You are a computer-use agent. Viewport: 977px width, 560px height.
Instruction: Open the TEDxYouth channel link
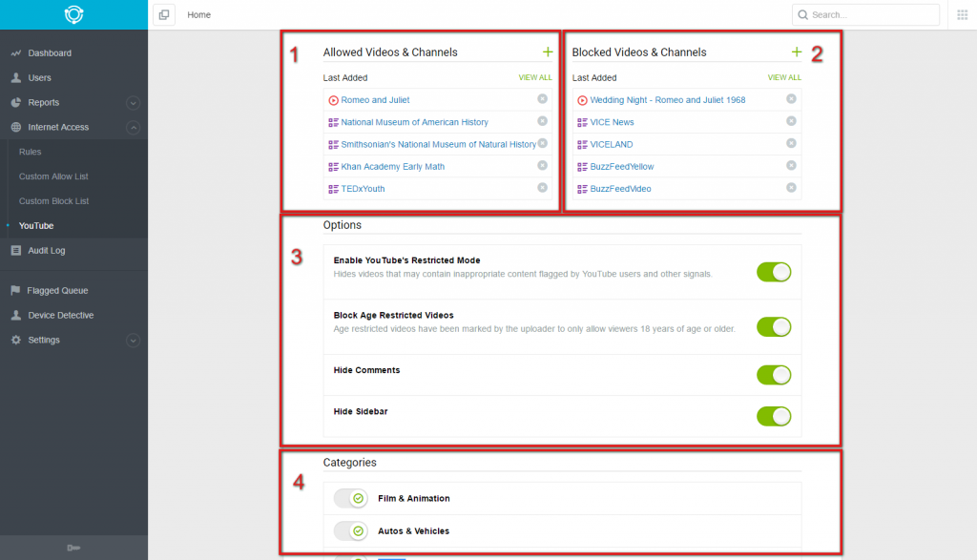click(363, 189)
